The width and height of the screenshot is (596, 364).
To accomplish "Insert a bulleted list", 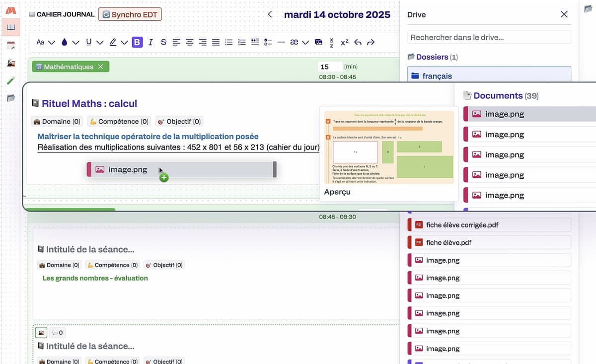I will click(x=228, y=42).
